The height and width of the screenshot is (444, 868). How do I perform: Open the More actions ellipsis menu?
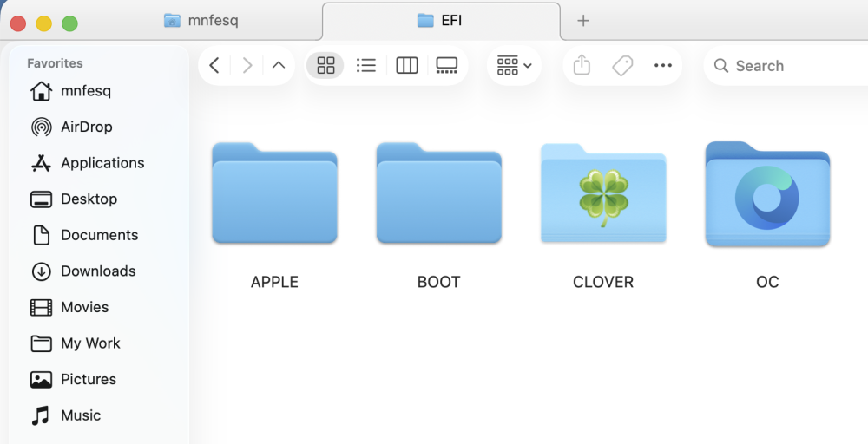pyautogui.click(x=662, y=66)
